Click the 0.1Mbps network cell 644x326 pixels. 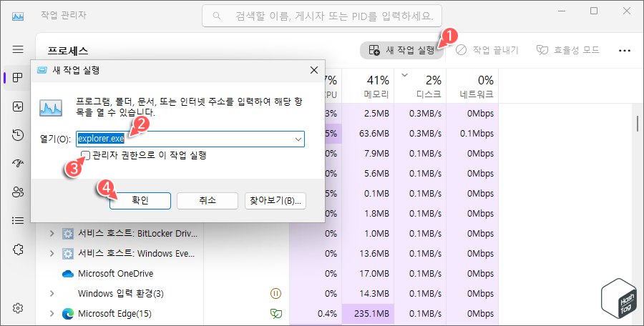click(x=472, y=134)
